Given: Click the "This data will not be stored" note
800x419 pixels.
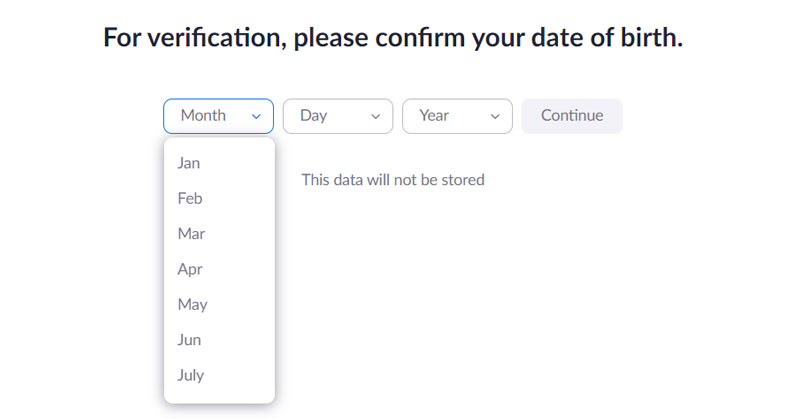Looking at the screenshot, I should [393, 180].
